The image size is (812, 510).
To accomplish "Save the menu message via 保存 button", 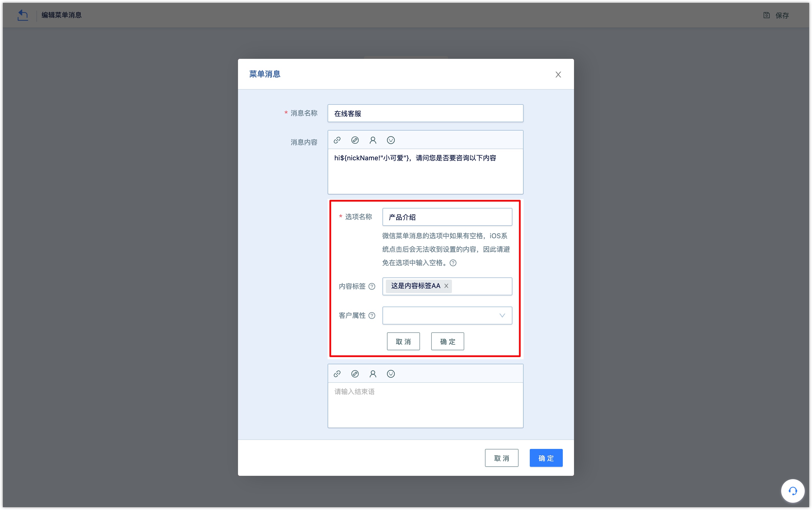I will 776,15.
